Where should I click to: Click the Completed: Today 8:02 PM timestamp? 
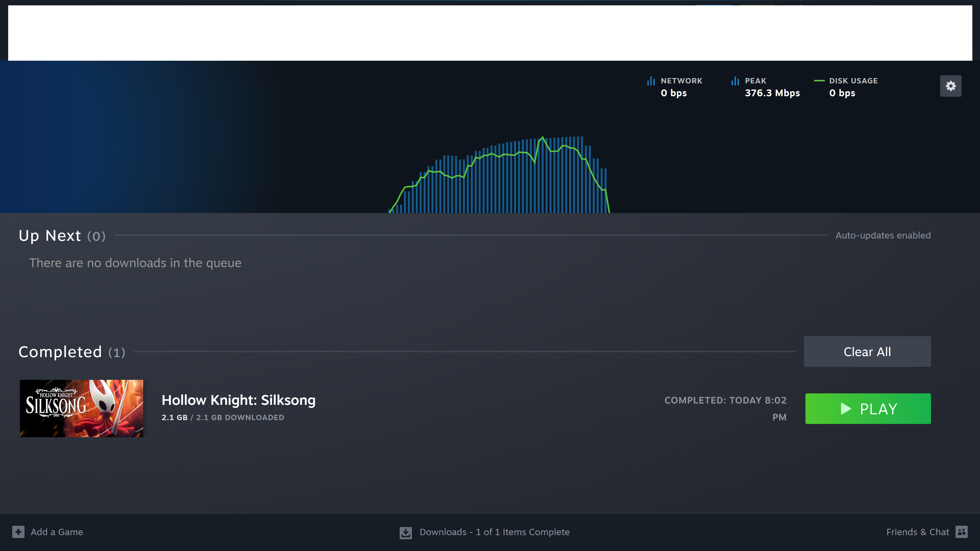coord(725,408)
